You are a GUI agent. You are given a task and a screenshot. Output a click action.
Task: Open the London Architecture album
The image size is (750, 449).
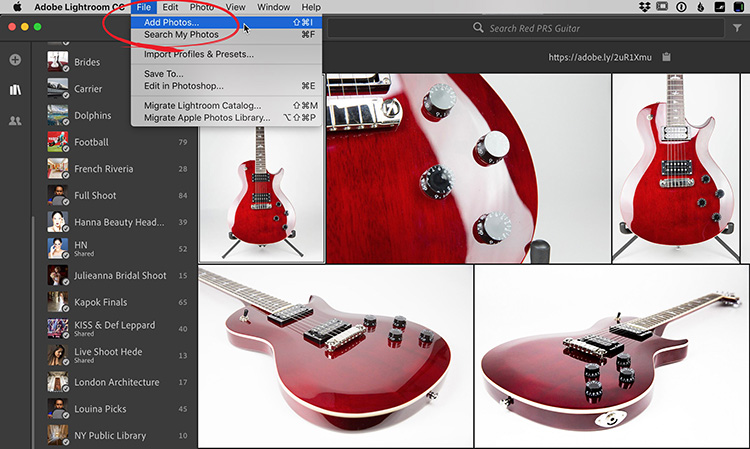click(x=116, y=382)
